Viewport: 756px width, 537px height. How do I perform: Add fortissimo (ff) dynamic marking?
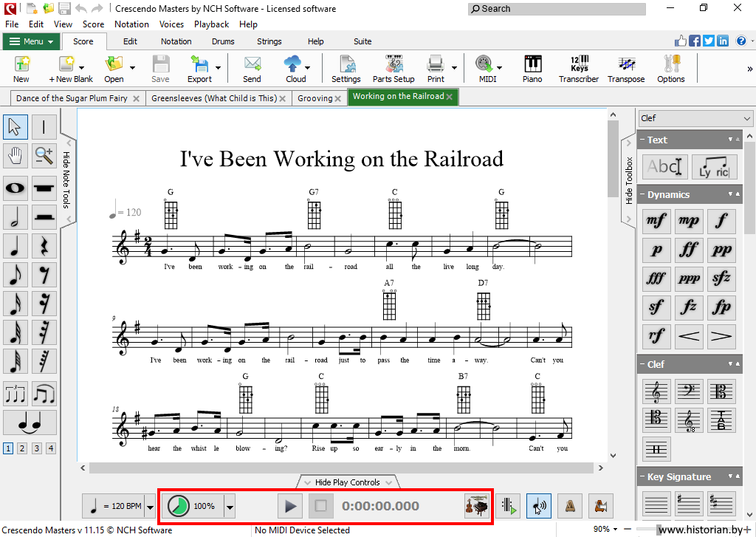point(688,249)
